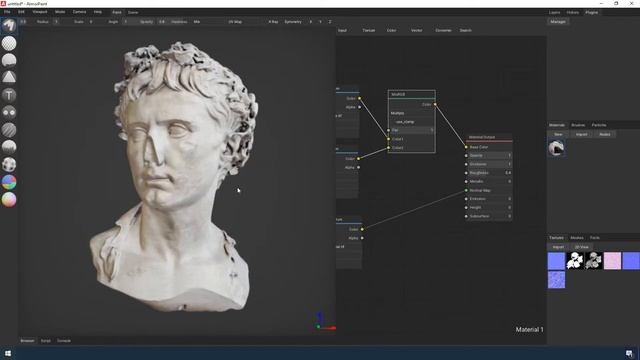Open the Camera menu

(79, 12)
